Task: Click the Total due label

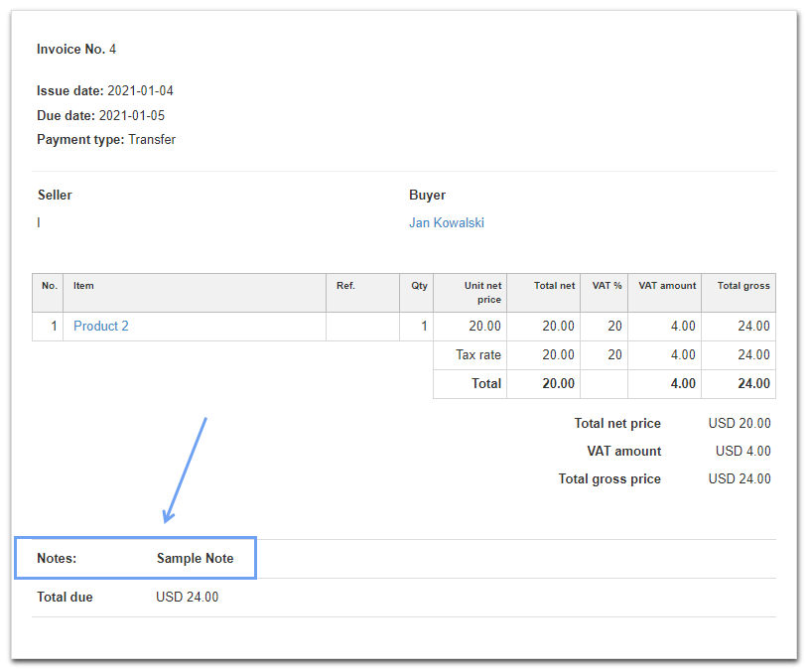Action: (65, 598)
